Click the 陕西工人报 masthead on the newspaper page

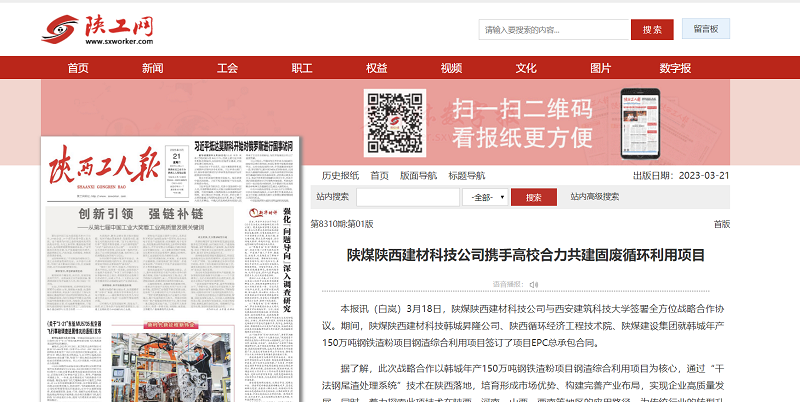pyautogui.click(x=104, y=166)
